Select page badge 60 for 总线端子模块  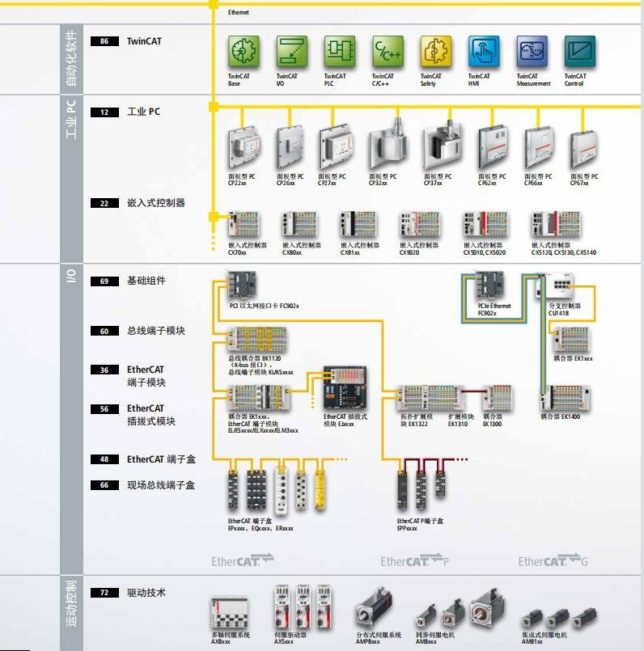(x=104, y=331)
